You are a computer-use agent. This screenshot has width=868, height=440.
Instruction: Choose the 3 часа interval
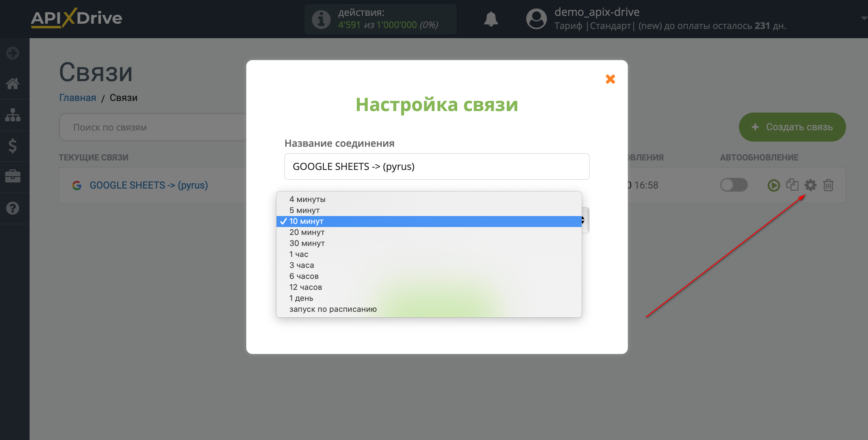tap(429, 265)
